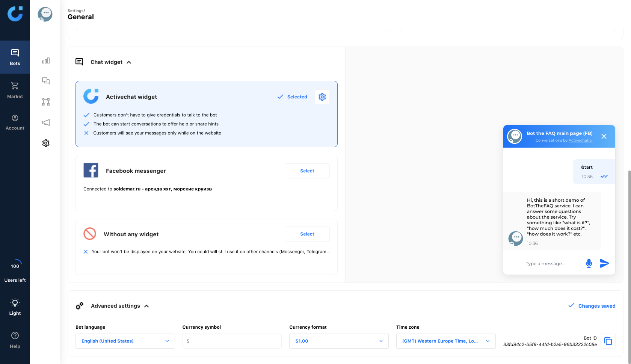Go to Market in left navigation
Image resolution: width=631 pixels, height=364 pixels.
(15, 90)
